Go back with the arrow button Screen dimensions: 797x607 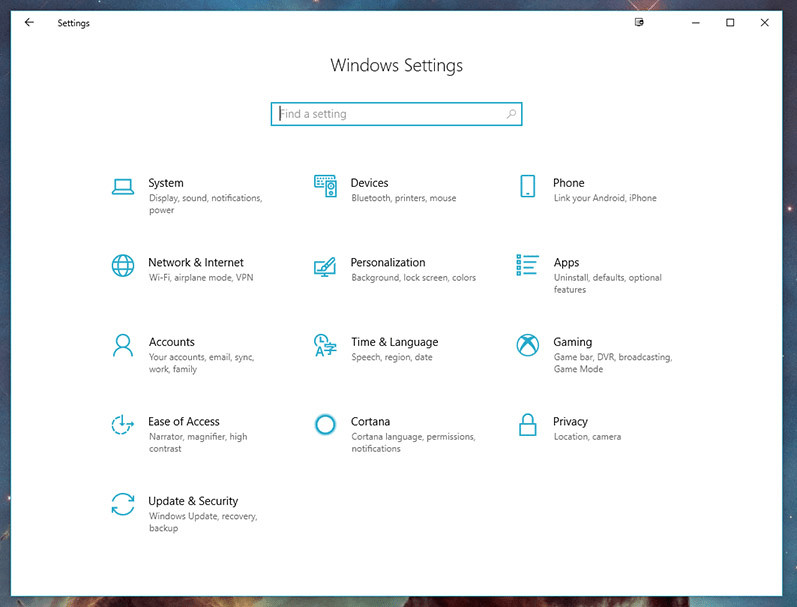coord(29,22)
